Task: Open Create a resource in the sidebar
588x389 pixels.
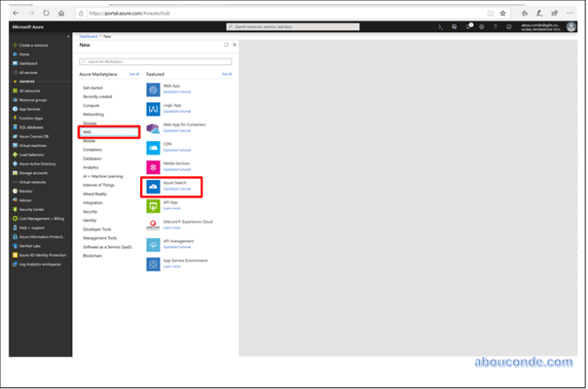Action: click(x=33, y=45)
